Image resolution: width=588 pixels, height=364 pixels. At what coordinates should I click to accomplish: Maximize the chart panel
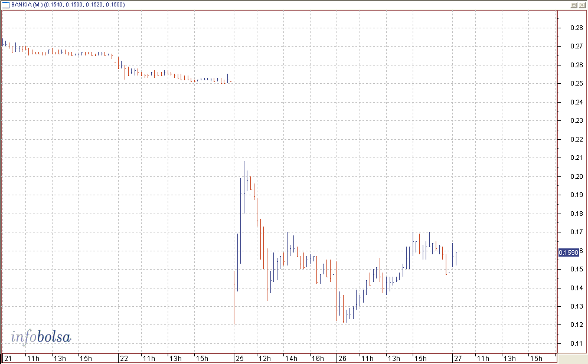click(574, 5)
